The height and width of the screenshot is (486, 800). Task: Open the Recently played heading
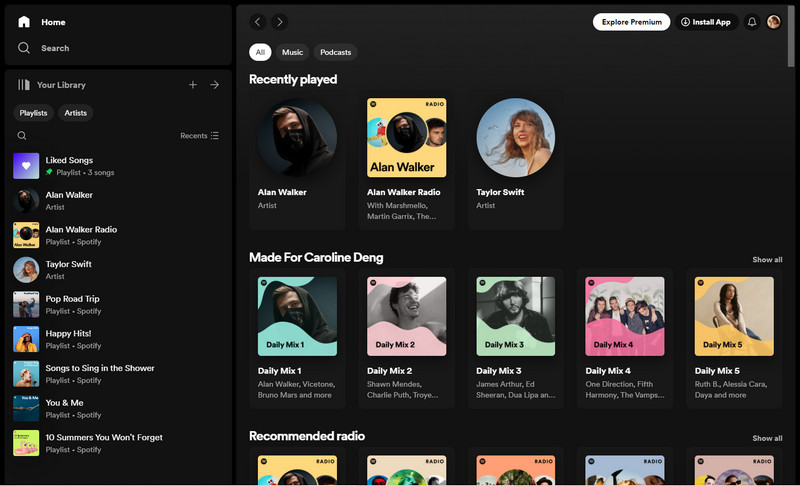tap(293, 80)
